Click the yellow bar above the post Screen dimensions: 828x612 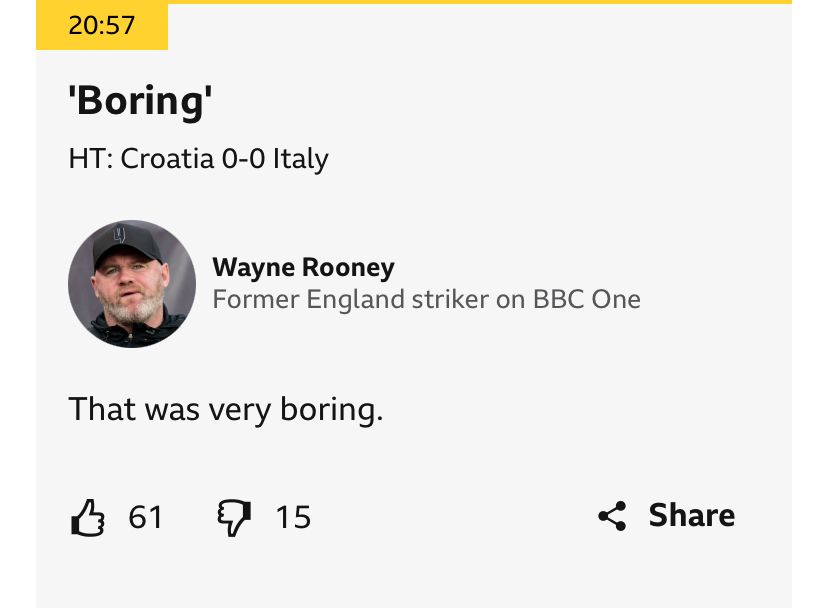point(479,2)
